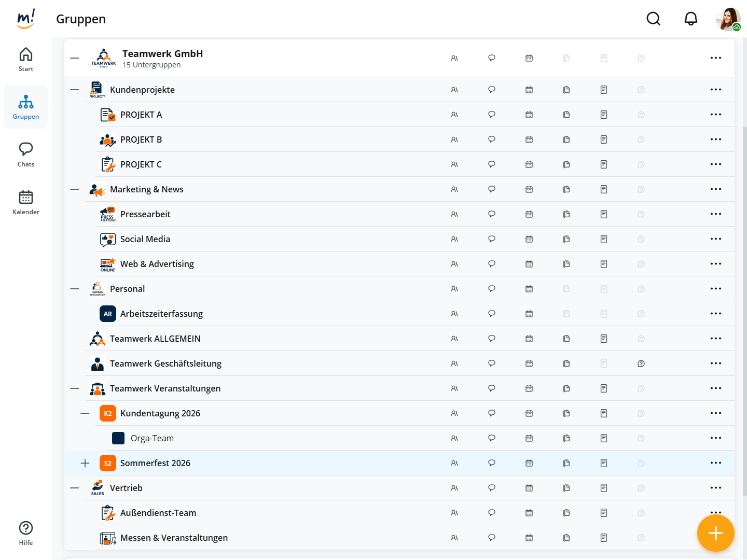Open the Hilfe help button
Image resolution: width=747 pixels, height=560 pixels.
(x=26, y=533)
